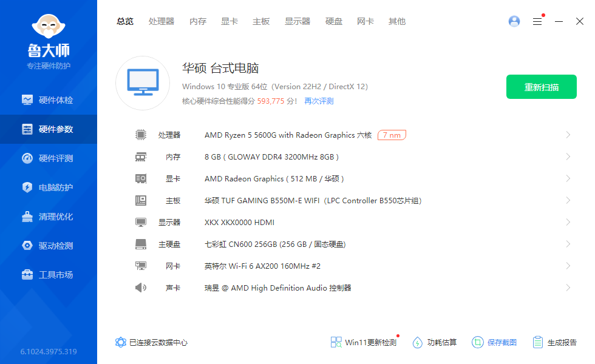Click the cloud data center connection icon
This screenshot has height=364, width=595.
point(121,342)
